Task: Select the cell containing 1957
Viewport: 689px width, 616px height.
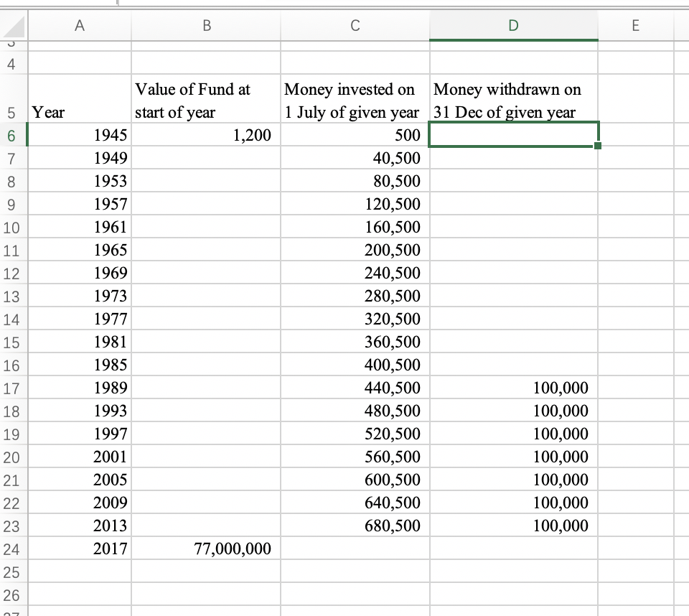Action: pos(80,204)
